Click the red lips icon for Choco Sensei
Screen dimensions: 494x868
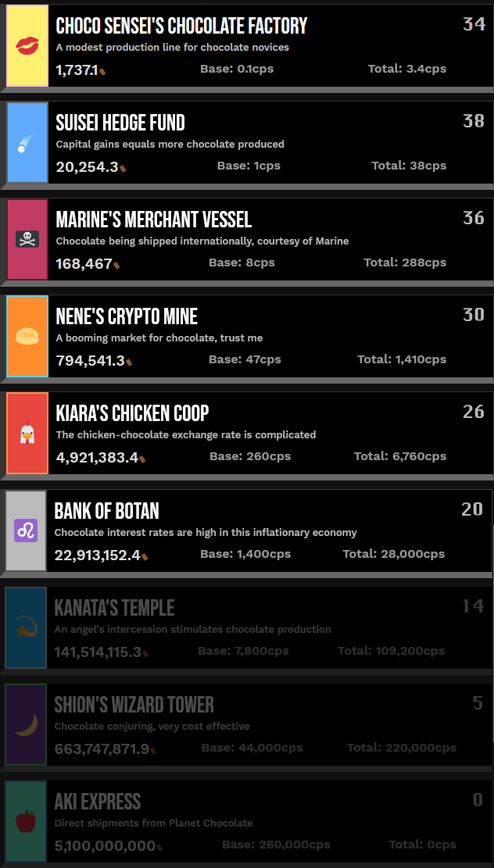coord(27,45)
